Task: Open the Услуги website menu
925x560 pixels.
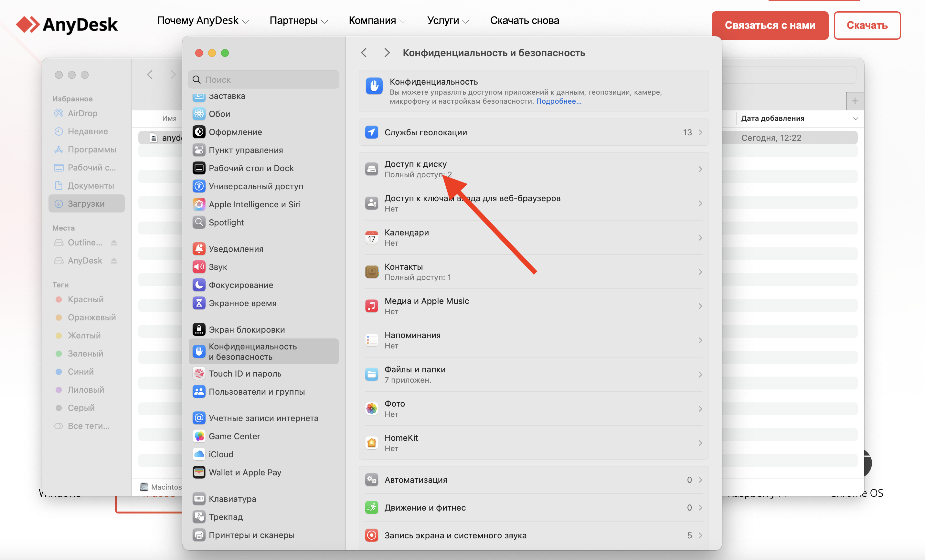Action: (448, 21)
